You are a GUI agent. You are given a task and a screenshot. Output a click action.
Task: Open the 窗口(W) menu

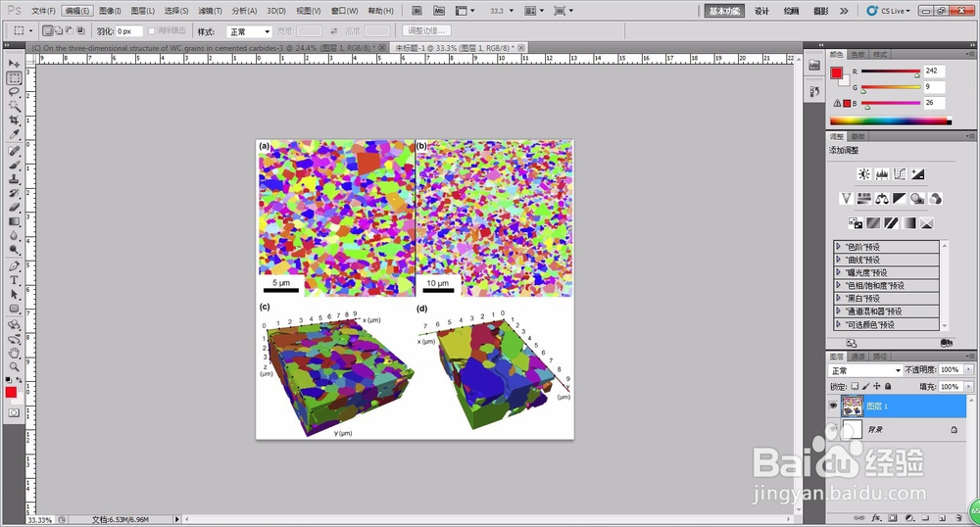[x=344, y=11]
